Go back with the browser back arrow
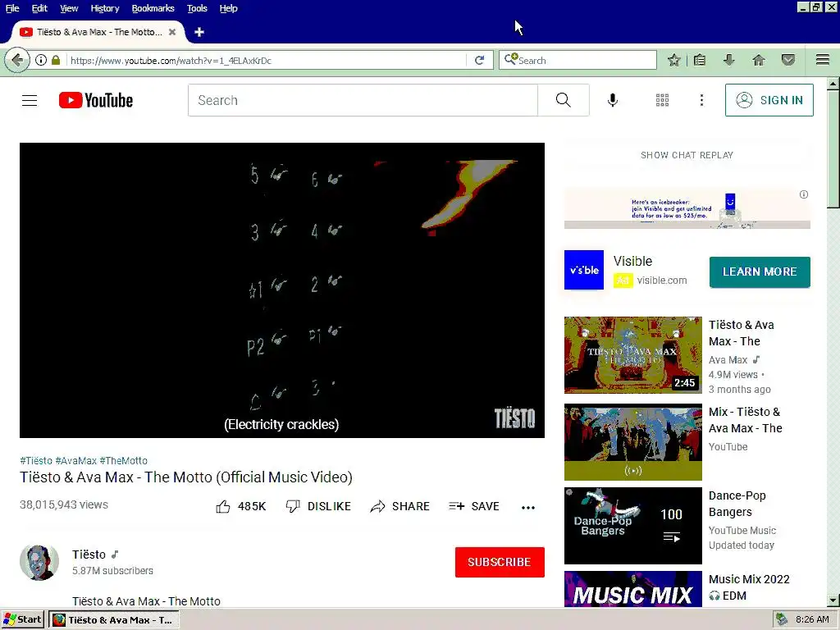The height and width of the screenshot is (630, 840). click(x=17, y=60)
